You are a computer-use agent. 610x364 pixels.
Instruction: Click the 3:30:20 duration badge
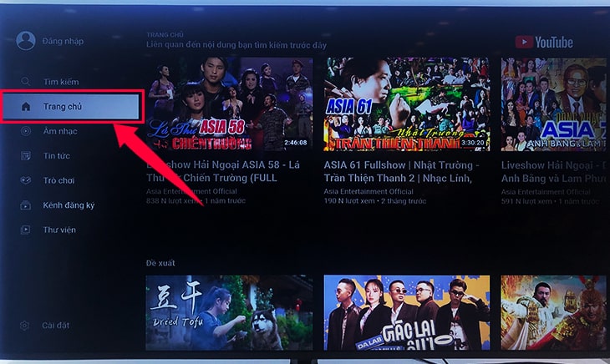click(473, 143)
